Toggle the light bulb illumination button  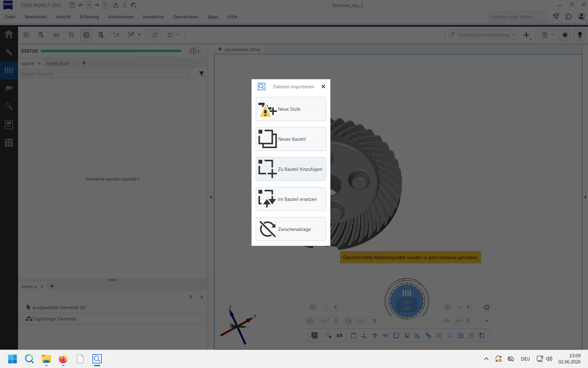click(x=580, y=35)
